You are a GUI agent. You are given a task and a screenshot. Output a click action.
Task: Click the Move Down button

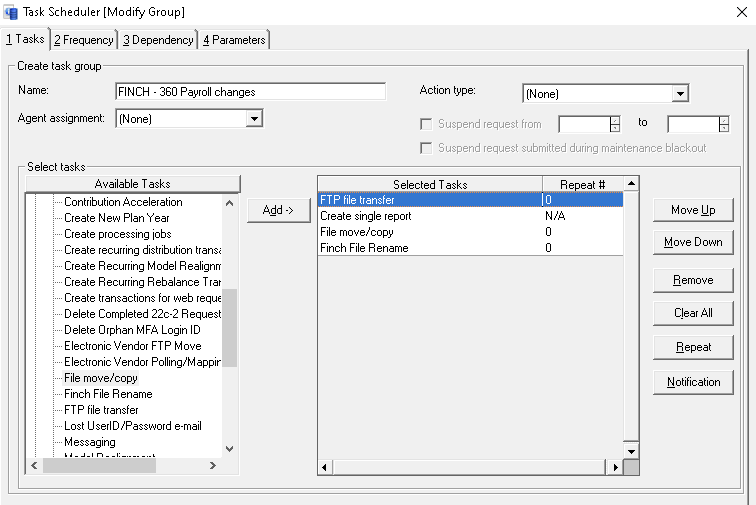tap(693, 242)
